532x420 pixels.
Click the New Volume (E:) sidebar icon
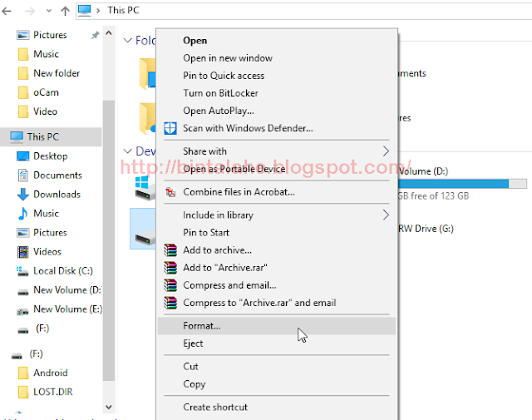[22, 311]
